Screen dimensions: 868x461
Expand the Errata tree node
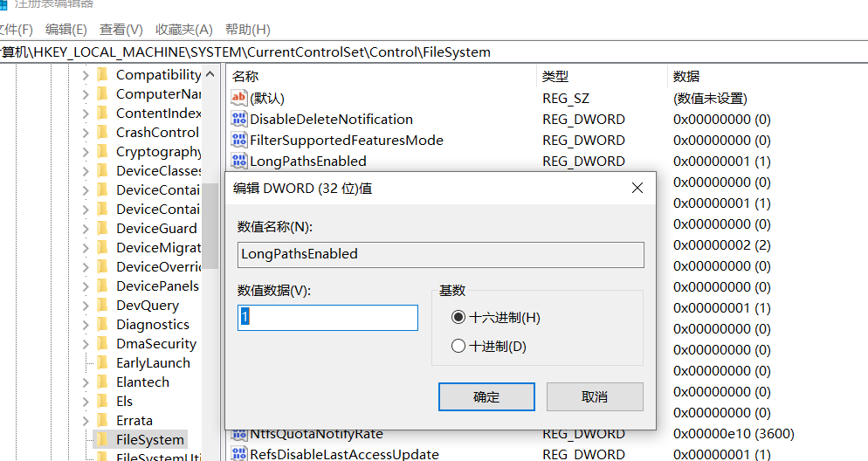point(86,420)
